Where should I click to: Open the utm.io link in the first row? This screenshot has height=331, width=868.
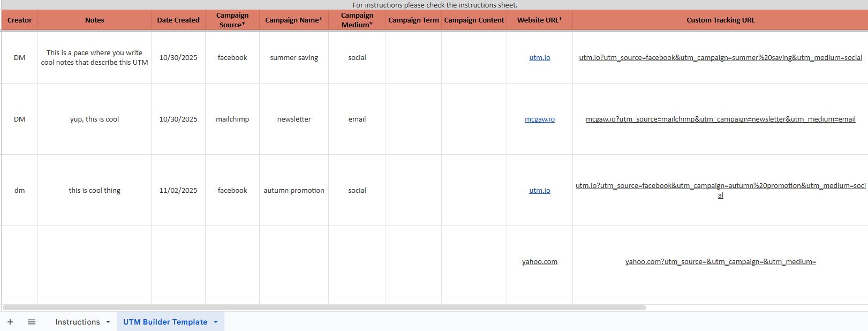click(x=539, y=58)
